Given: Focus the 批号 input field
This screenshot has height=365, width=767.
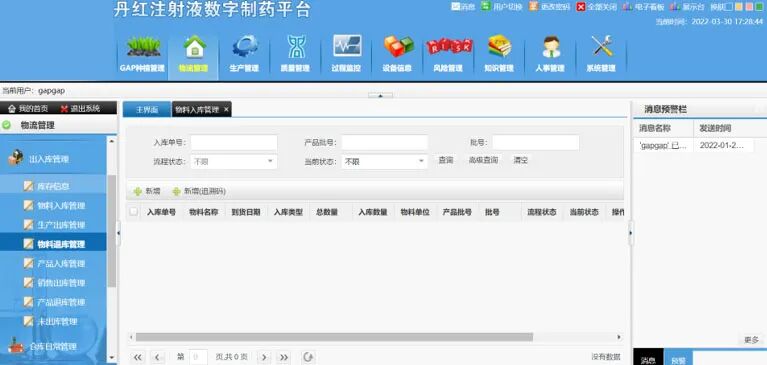Looking at the screenshot, I should tap(536, 142).
